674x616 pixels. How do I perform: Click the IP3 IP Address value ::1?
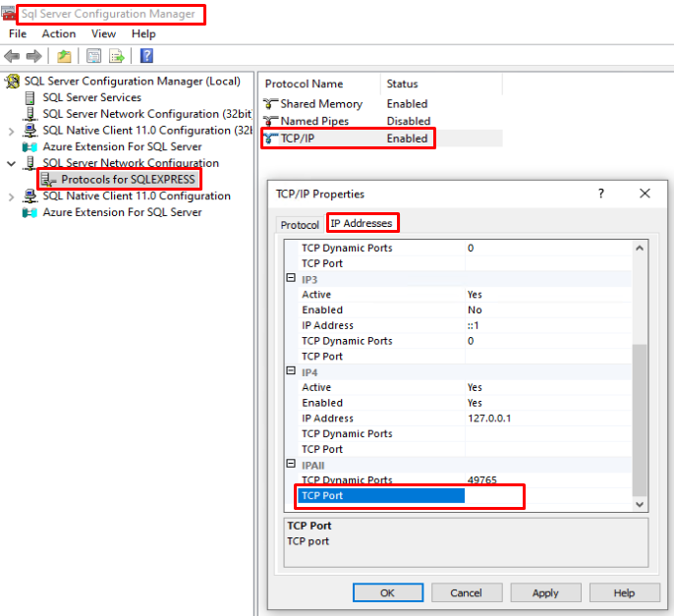[x=473, y=325]
